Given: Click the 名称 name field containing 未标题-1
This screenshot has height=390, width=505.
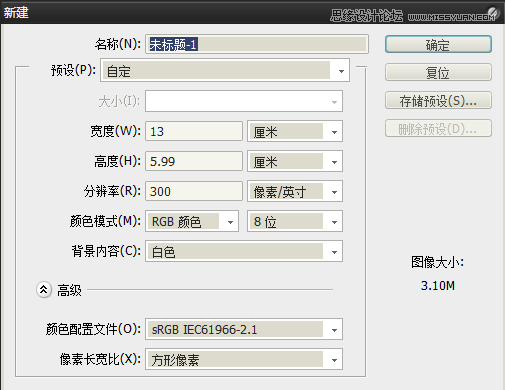Looking at the screenshot, I should tap(257, 44).
